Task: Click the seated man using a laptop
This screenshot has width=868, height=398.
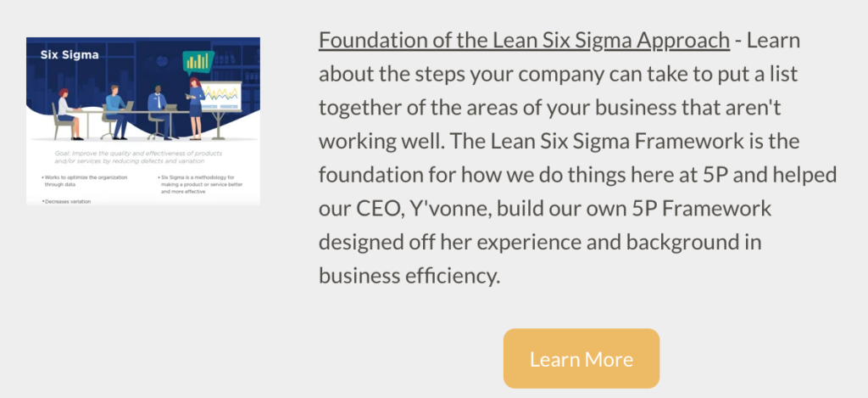Action: click(x=119, y=112)
